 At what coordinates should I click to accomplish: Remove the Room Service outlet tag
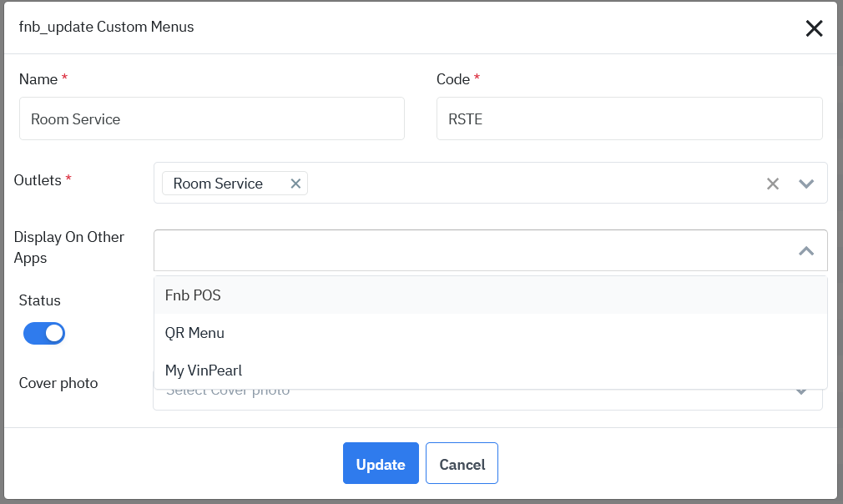[x=295, y=184]
